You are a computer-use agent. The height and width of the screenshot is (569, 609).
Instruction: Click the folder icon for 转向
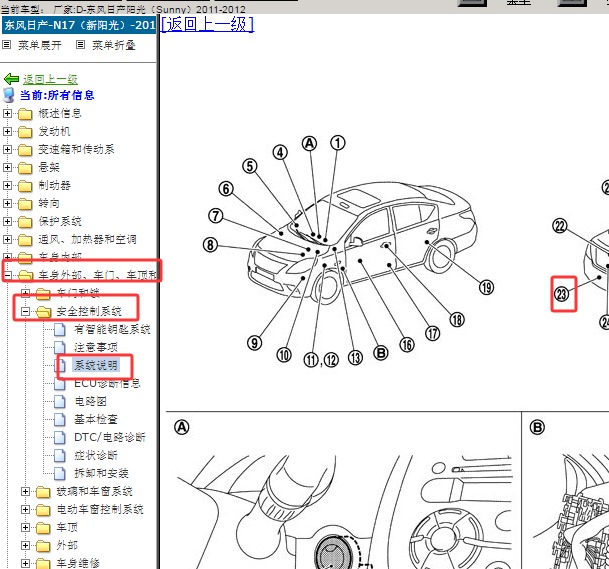[25, 204]
